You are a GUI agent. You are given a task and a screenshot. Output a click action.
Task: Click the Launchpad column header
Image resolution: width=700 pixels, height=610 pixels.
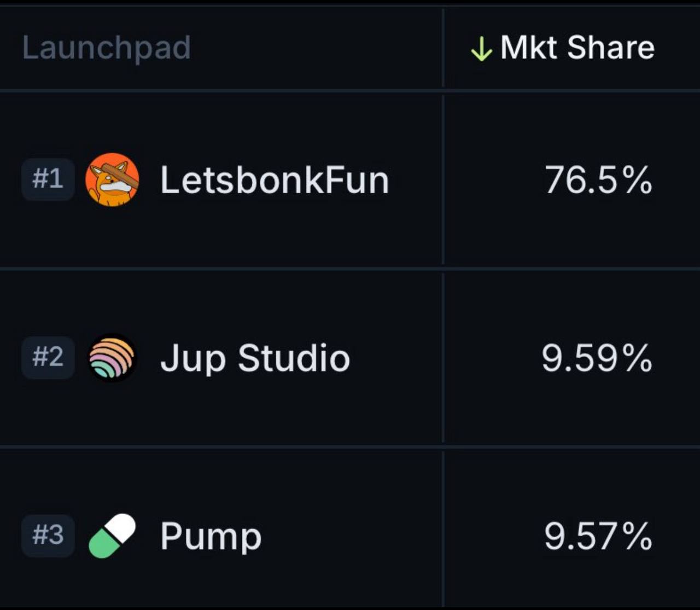(x=106, y=48)
